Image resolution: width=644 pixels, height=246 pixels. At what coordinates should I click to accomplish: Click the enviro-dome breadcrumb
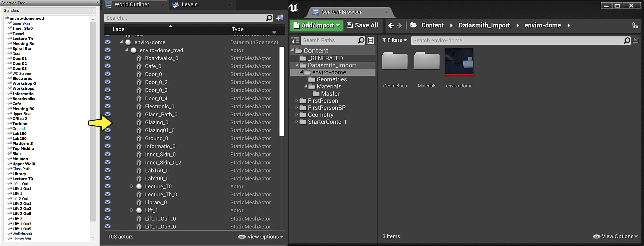point(543,25)
